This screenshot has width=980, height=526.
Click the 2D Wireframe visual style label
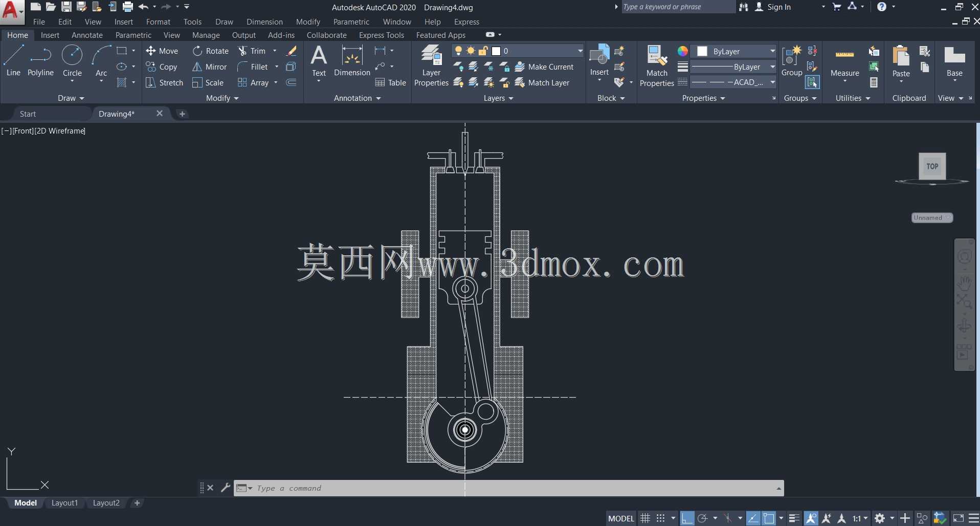coord(60,130)
